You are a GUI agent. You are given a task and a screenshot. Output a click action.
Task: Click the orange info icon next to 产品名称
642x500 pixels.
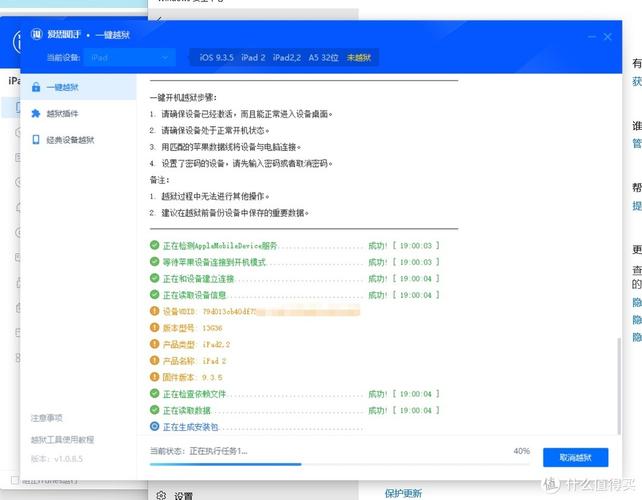(x=154, y=360)
